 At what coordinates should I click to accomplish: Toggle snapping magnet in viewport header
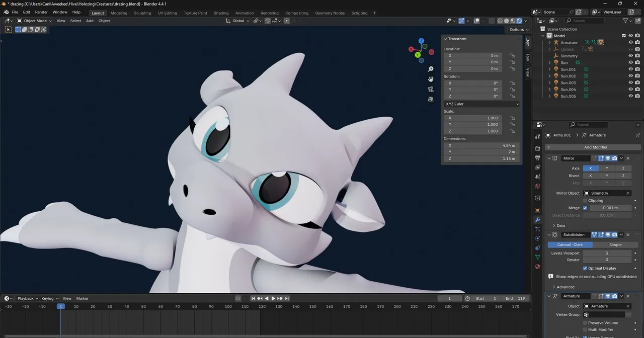tap(268, 21)
